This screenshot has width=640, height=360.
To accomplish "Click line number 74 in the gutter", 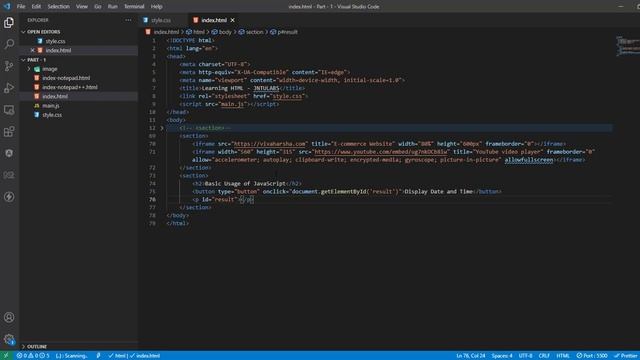I will click(153, 184).
